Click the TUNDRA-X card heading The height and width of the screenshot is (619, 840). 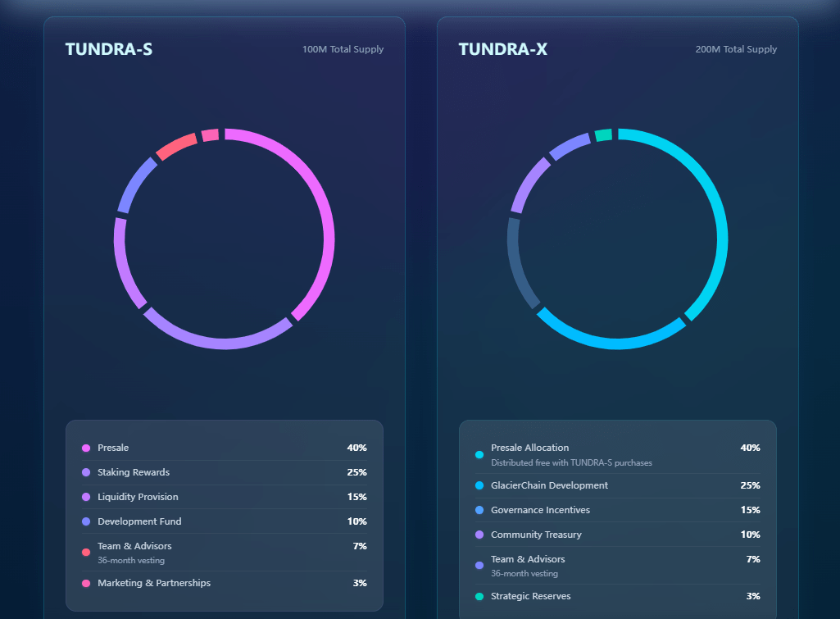(x=503, y=49)
